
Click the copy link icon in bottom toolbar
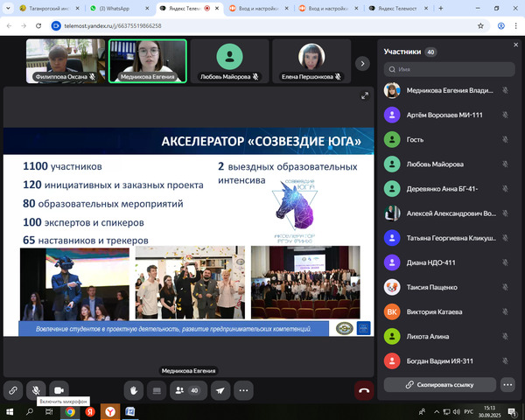[13, 390]
